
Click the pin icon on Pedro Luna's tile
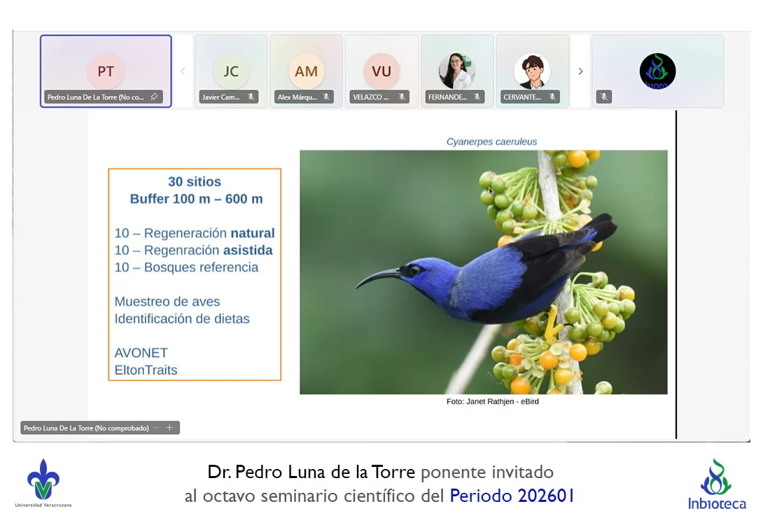(154, 97)
